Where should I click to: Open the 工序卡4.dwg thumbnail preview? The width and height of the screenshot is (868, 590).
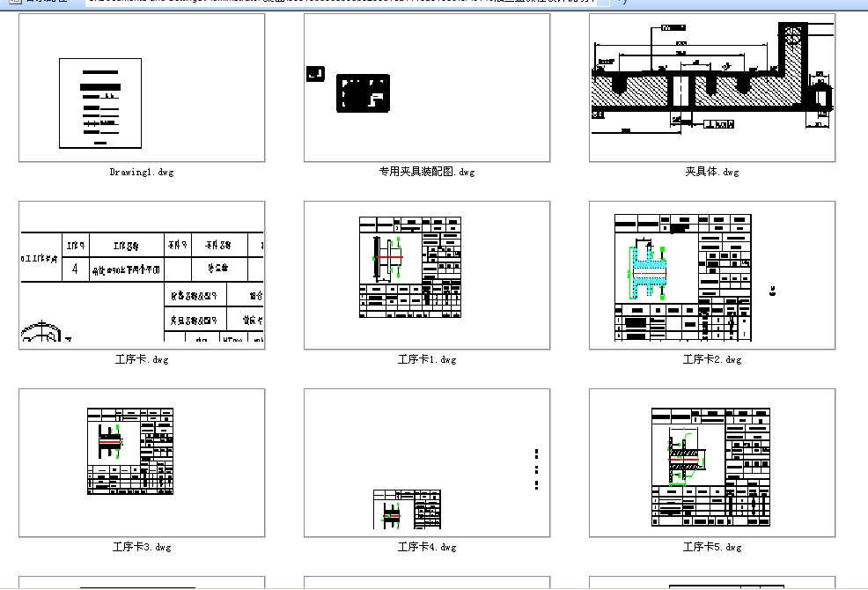point(426,461)
